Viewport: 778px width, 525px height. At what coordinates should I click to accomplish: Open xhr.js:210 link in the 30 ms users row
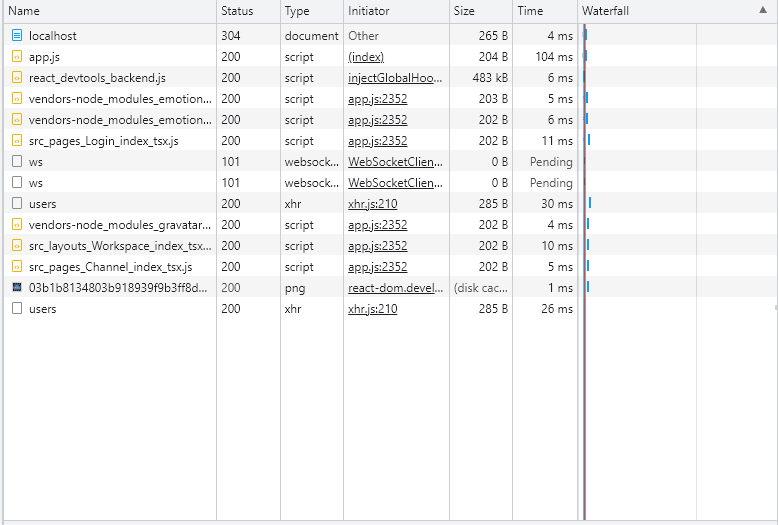click(373, 204)
